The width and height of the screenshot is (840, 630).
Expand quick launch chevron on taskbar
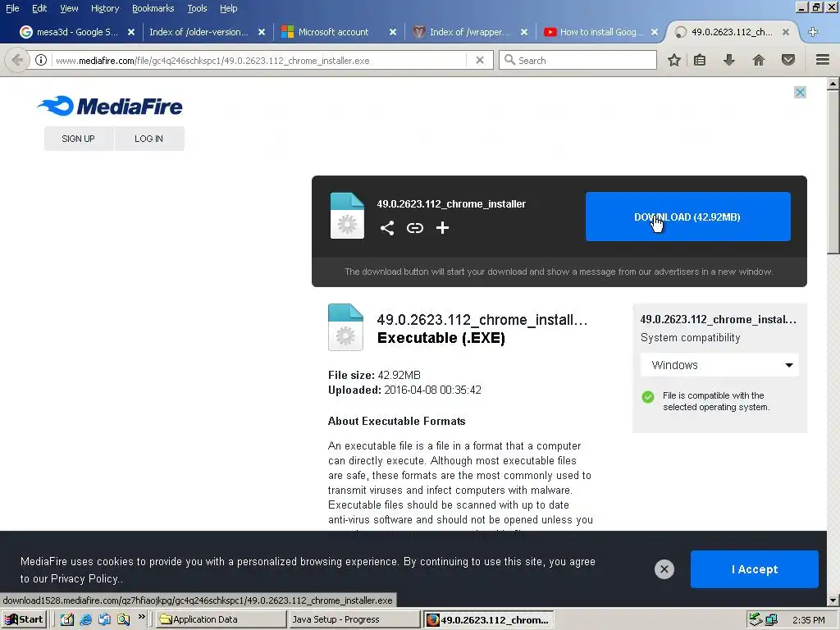click(x=141, y=617)
